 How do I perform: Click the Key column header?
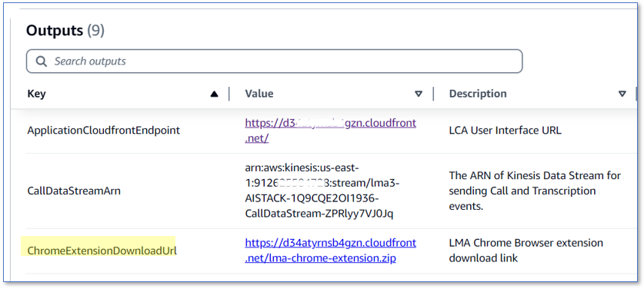37,94
